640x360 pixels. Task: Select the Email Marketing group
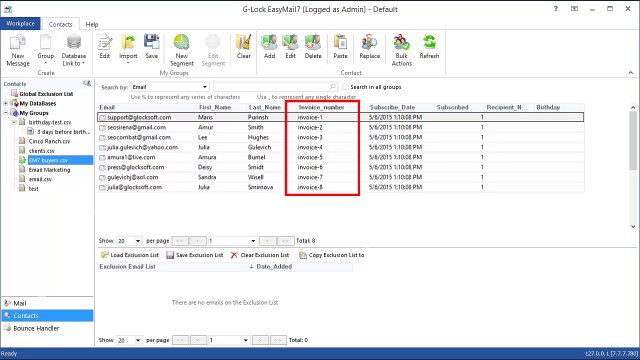pyautogui.click(x=49, y=170)
